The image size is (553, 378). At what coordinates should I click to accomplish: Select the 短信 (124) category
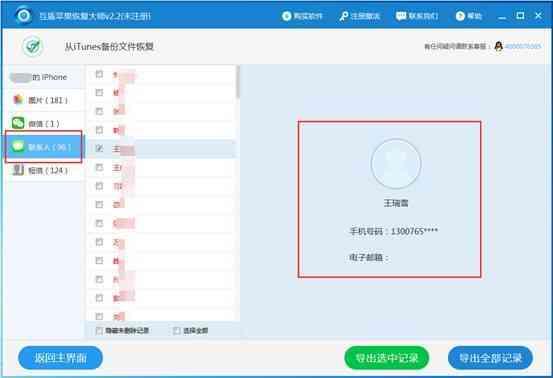[x=45, y=170]
